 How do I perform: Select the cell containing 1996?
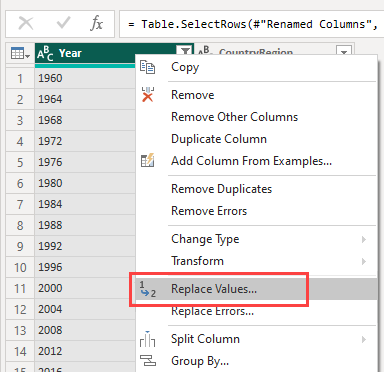click(85, 267)
